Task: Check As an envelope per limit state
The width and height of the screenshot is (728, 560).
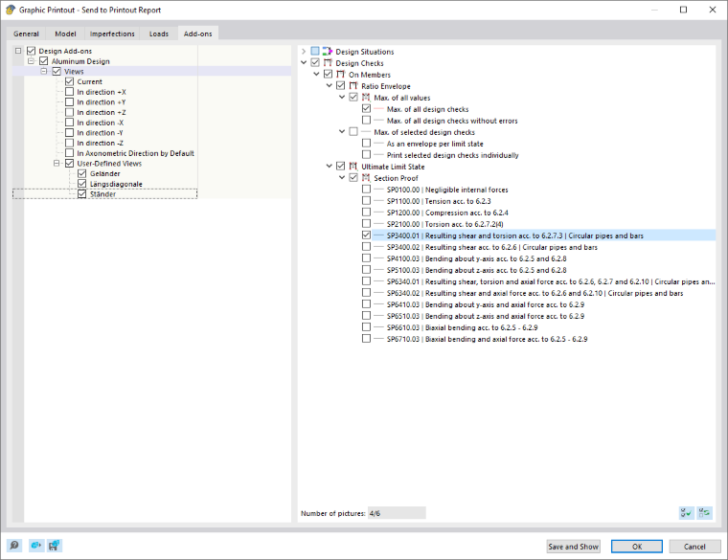Action: pos(366,144)
